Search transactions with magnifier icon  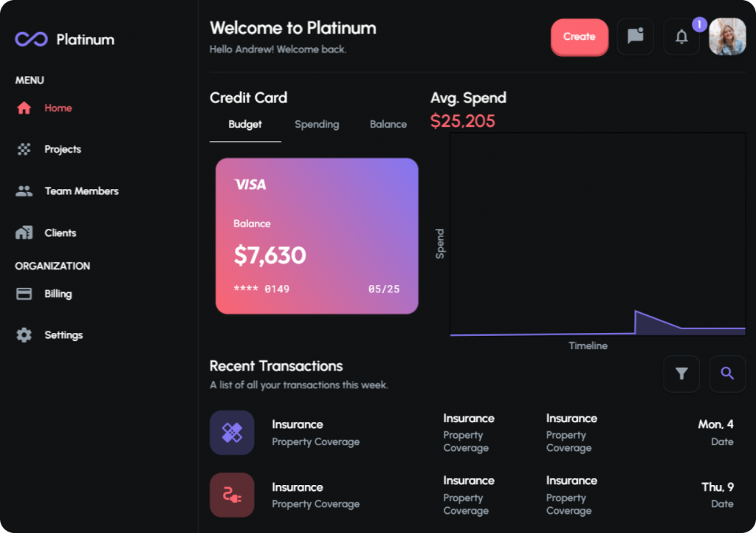tap(727, 374)
